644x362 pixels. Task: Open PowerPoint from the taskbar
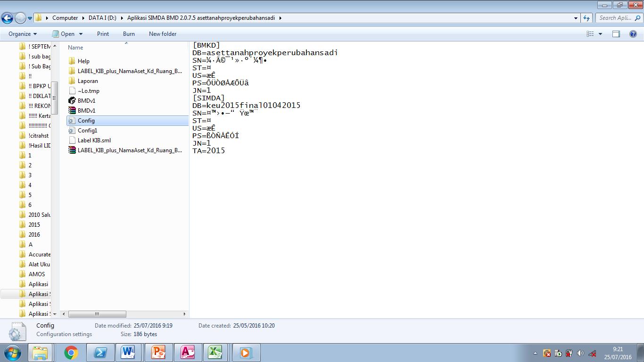tap(157, 353)
